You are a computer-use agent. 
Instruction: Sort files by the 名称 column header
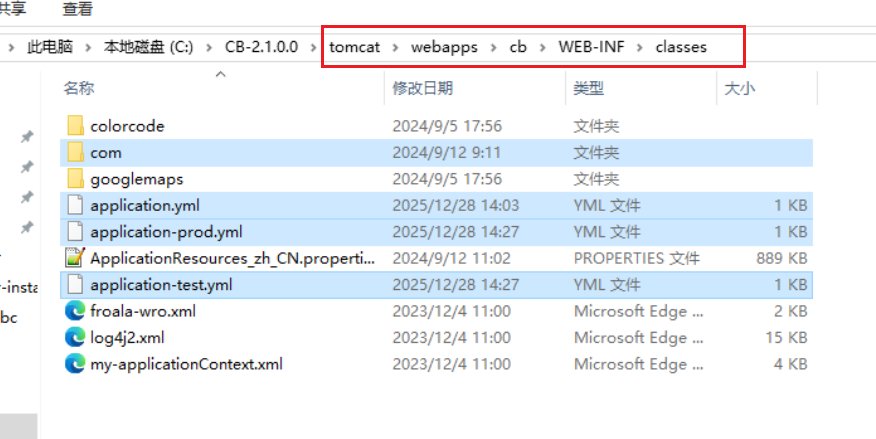point(79,88)
